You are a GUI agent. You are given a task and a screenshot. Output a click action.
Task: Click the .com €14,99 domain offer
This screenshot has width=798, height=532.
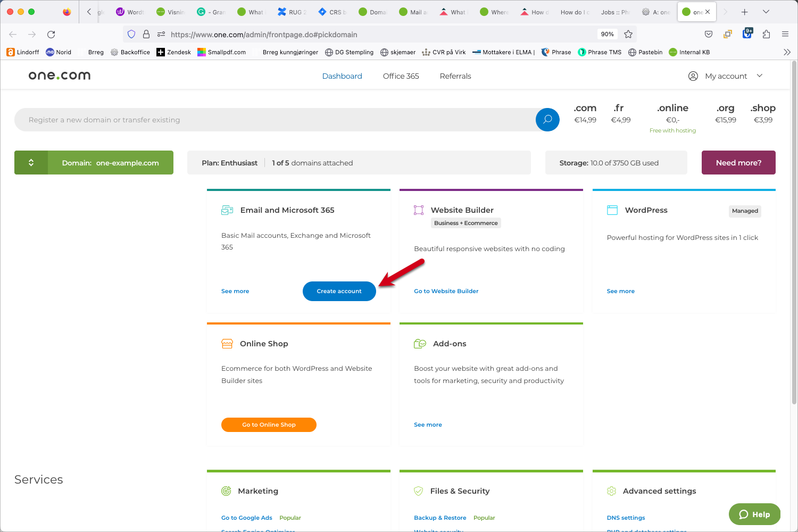click(x=585, y=113)
